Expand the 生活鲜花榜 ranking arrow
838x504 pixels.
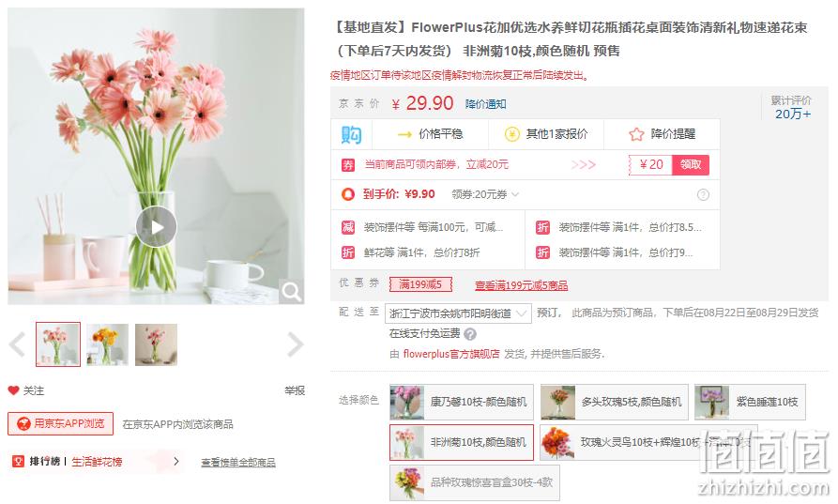[x=175, y=461]
